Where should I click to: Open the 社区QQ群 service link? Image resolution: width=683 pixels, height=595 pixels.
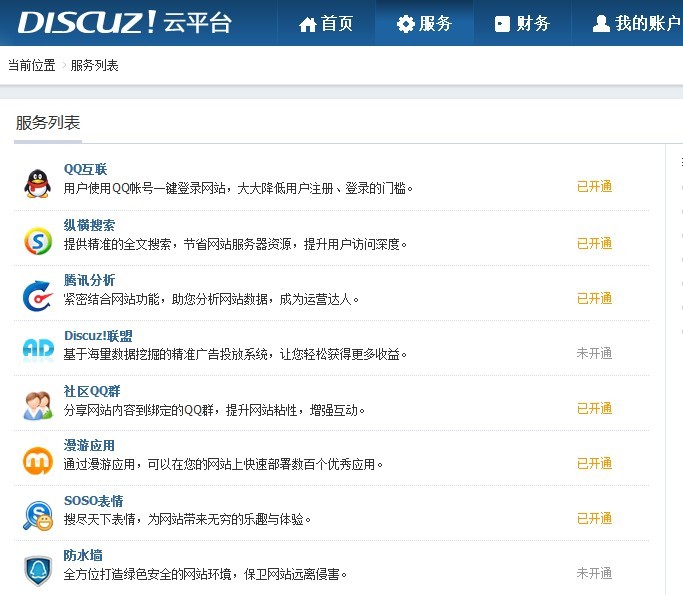[x=92, y=391]
